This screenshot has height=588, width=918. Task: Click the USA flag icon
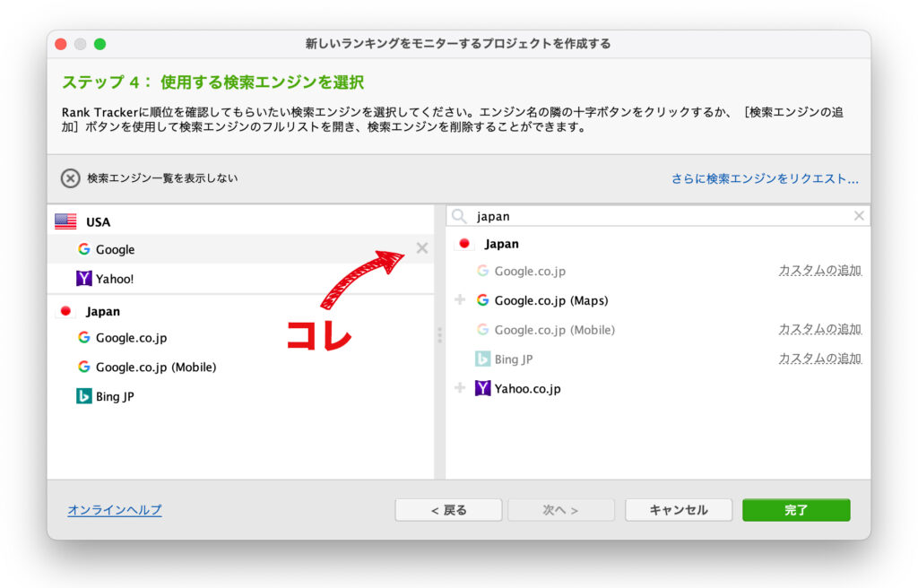click(x=65, y=221)
